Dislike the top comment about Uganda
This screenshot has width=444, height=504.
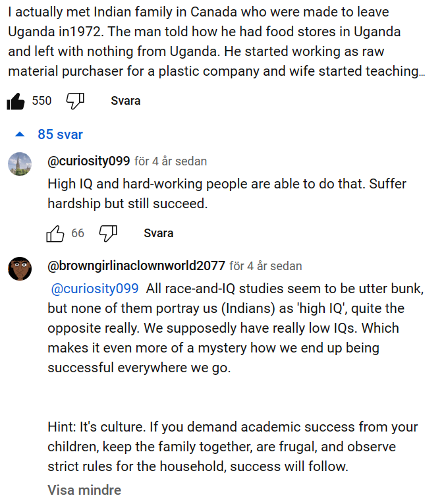coord(75,101)
